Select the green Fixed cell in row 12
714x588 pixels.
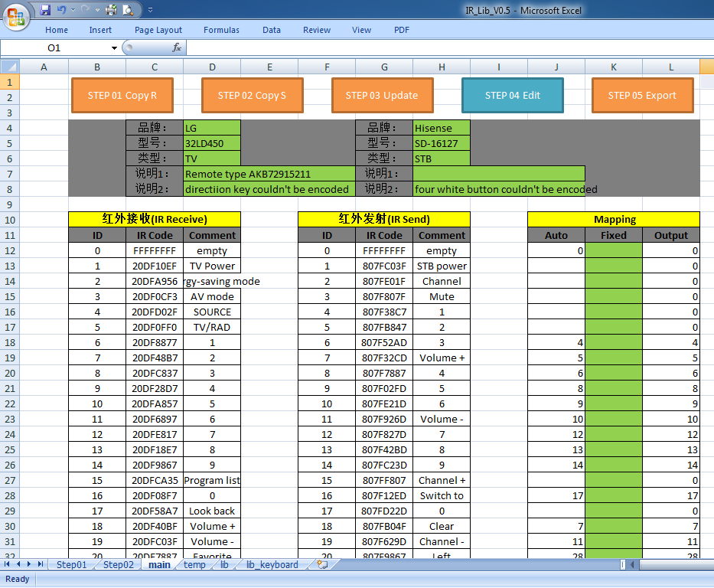tap(614, 250)
